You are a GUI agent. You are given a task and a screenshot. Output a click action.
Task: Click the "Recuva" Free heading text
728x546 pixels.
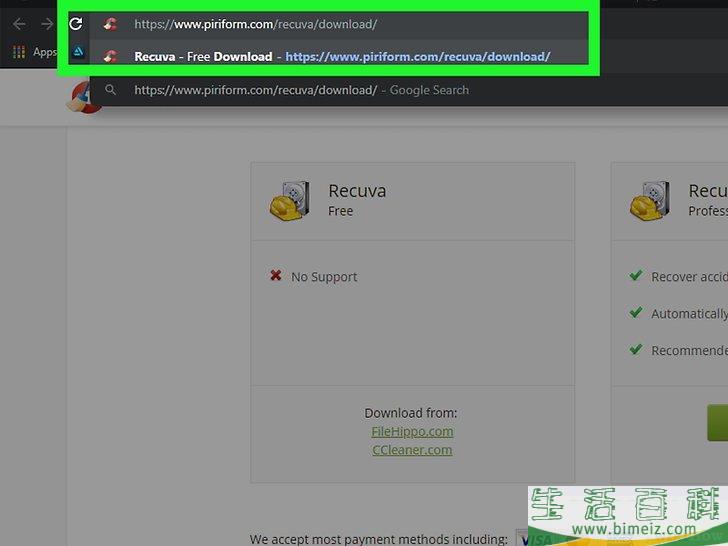point(357,191)
